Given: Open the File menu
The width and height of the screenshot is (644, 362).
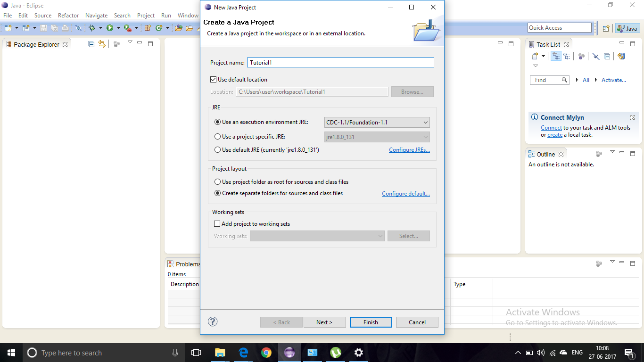Looking at the screenshot, I should coord(8,16).
